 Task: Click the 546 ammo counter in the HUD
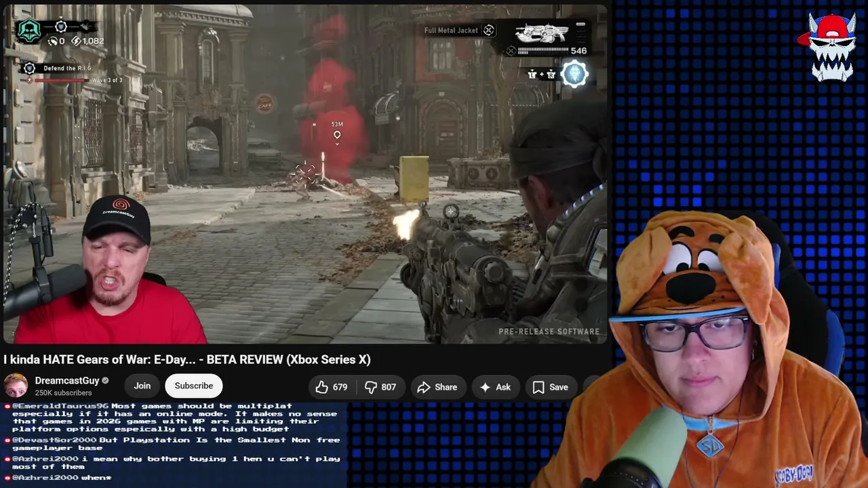tap(578, 51)
